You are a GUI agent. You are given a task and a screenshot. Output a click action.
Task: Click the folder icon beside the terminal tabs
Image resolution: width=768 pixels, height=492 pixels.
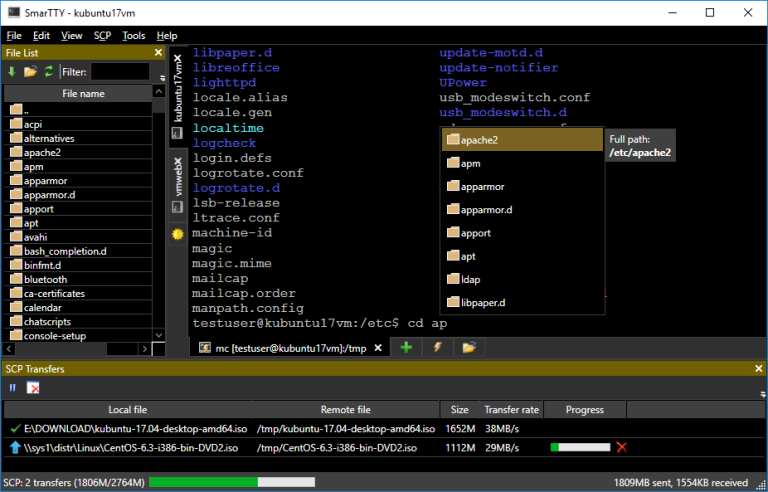(467, 347)
